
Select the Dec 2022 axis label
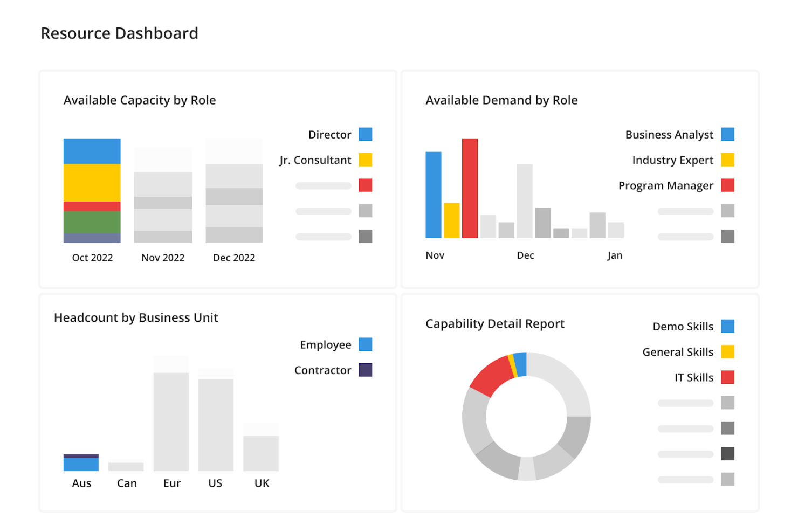click(234, 258)
